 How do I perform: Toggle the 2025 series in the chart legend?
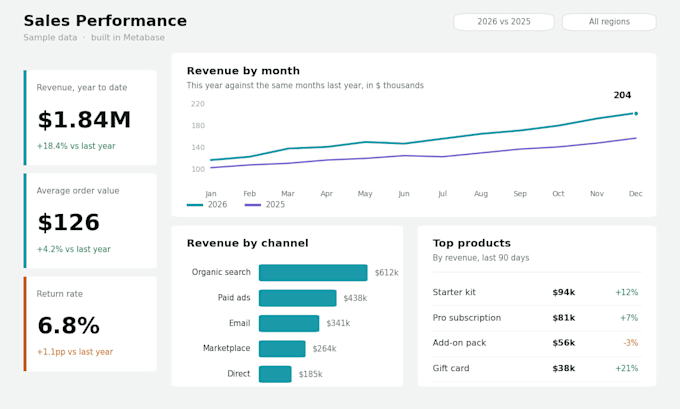click(265, 205)
